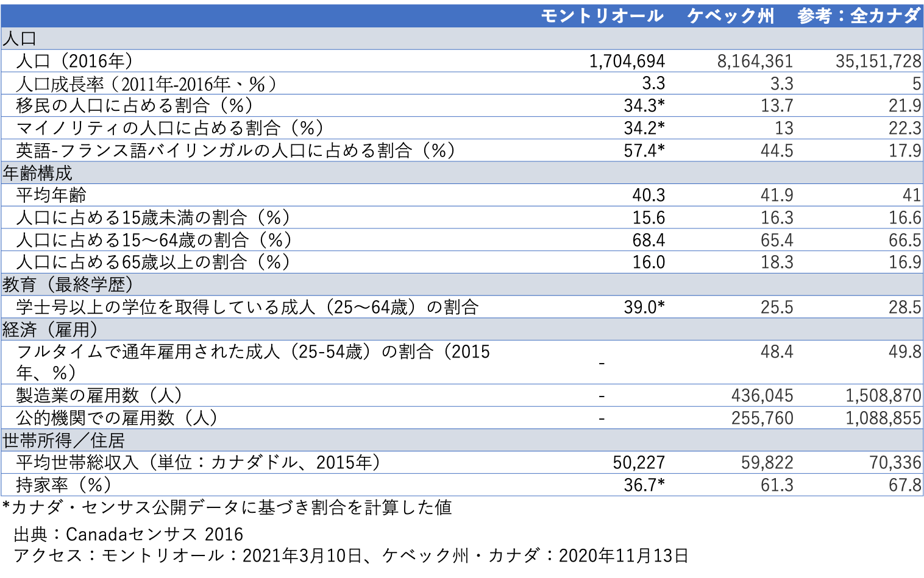Select the マイノリティの人口に占める割合 row label
Screen dimensions: 924x578
click(x=170, y=128)
